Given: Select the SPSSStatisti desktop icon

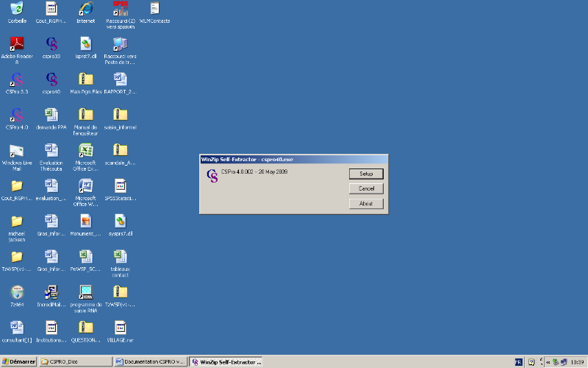Looking at the screenshot, I should coord(121,190).
